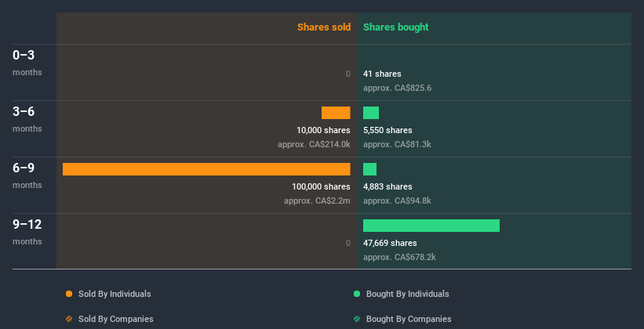Viewport: 644px width, 329px height.
Task: Click the Shares bought column header
Action: 396,27
